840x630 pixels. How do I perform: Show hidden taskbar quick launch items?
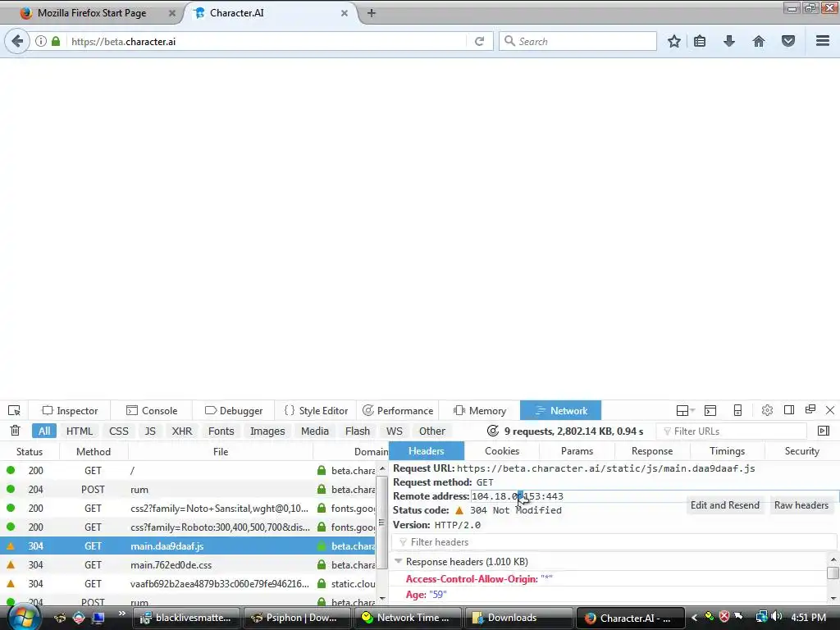coord(121,614)
